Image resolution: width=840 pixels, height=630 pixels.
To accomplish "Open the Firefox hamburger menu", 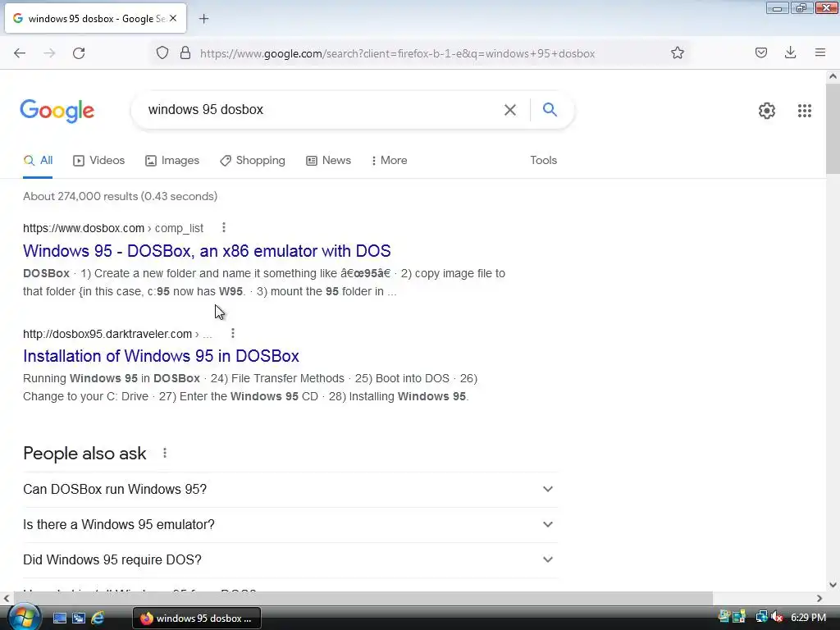I will 820,52.
